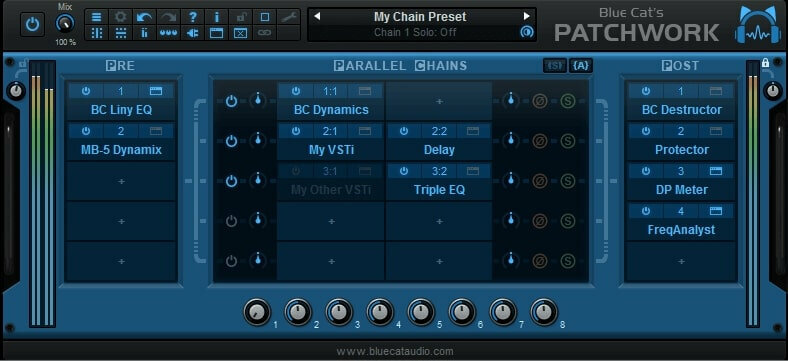This screenshot has width=788, height=361.
Task: Click the redo arrow in the toolbar
Action: point(168,17)
